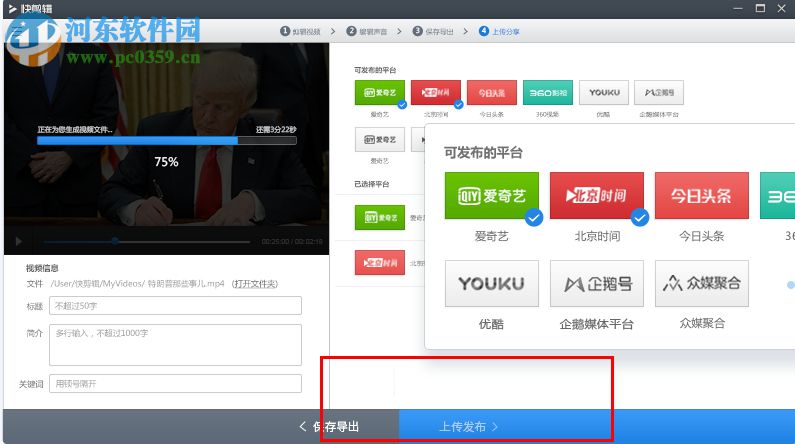Click the red 北京时间 entry under 已选择平台
Viewport: 795px width, 444px height.
coord(380,263)
